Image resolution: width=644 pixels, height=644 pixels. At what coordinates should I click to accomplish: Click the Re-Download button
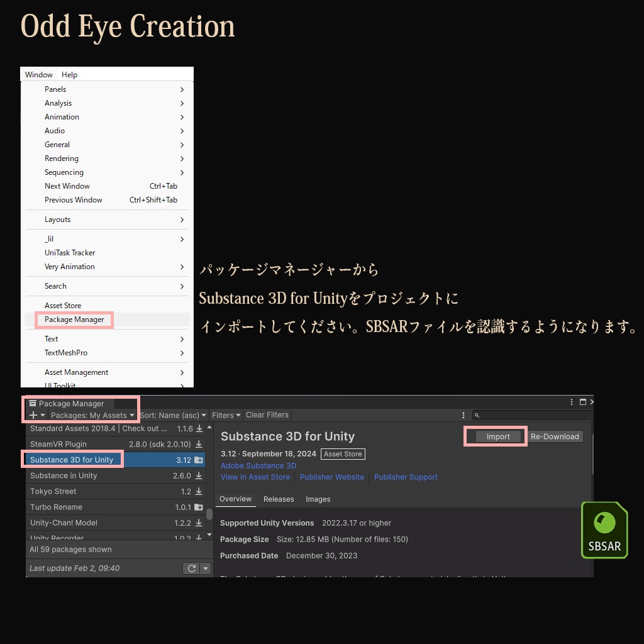[x=555, y=436]
